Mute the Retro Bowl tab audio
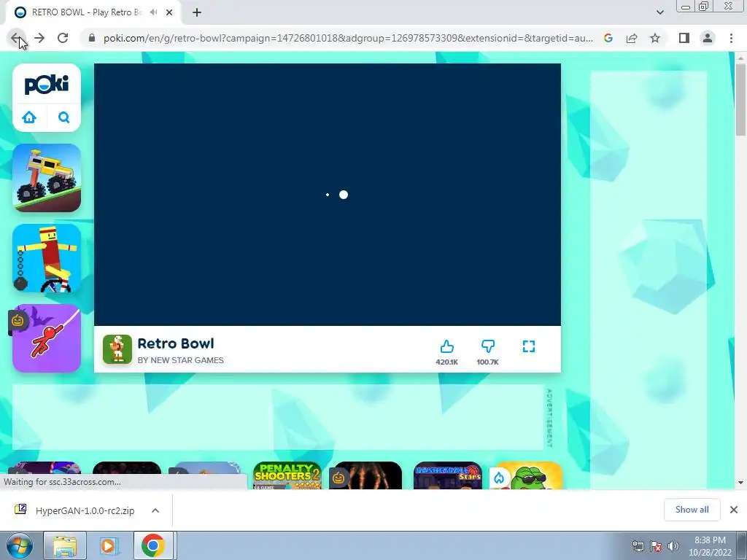The height and width of the screenshot is (560, 747). coord(153,12)
